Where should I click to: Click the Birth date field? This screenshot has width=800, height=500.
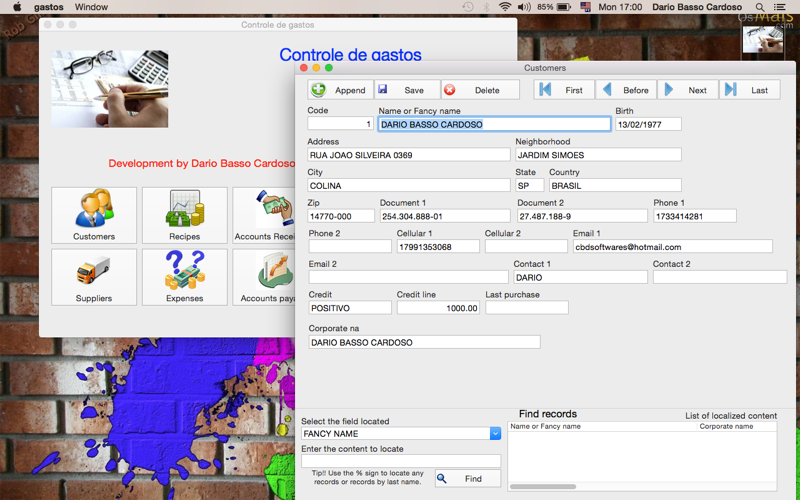click(648, 124)
